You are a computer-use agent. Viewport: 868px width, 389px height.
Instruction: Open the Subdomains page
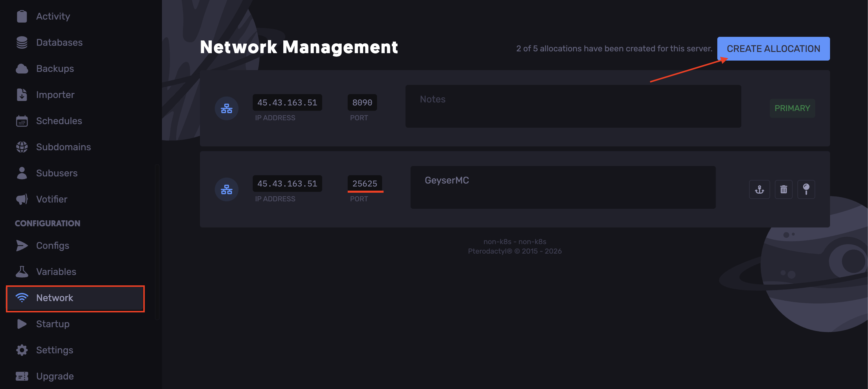click(63, 147)
